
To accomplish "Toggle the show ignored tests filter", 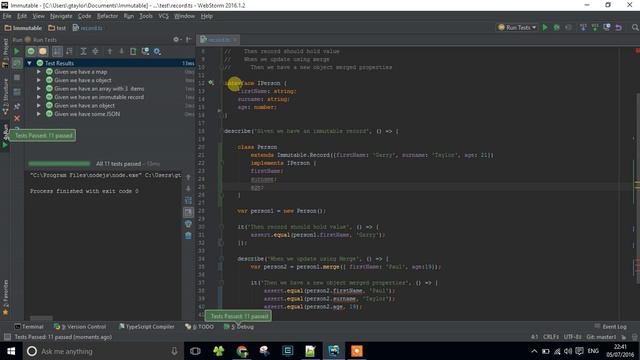I will pos(43,51).
